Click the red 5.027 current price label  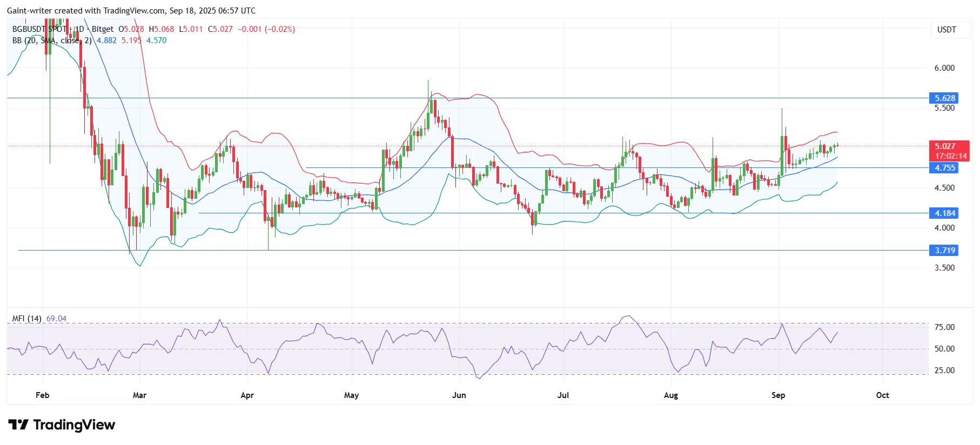click(945, 146)
